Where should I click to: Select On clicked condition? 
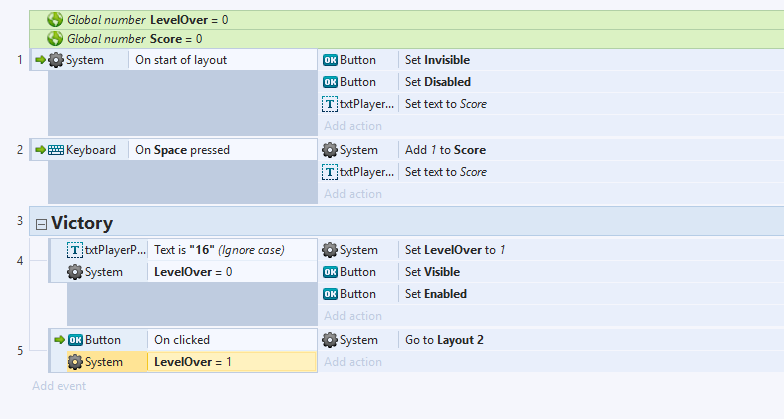coord(232,340)
